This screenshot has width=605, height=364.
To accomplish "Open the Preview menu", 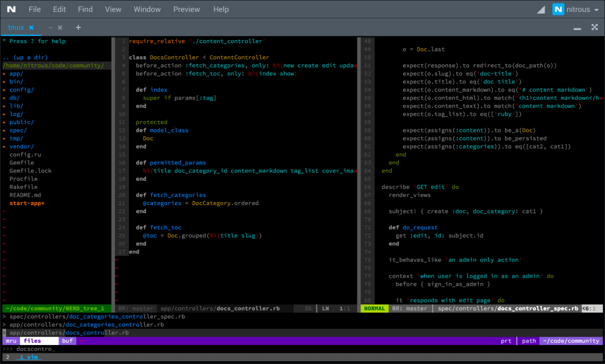I will (x=186, y=9).
